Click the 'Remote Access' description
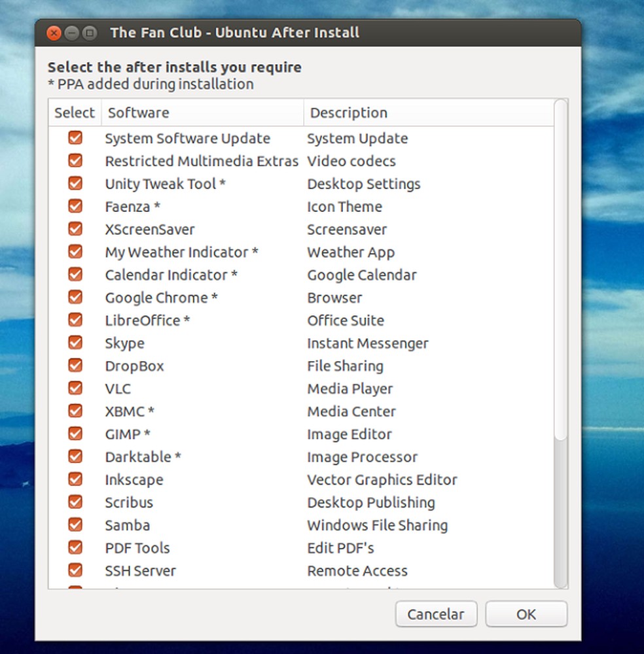The height and width of the screenshot is (654, 644). point(358,571)
